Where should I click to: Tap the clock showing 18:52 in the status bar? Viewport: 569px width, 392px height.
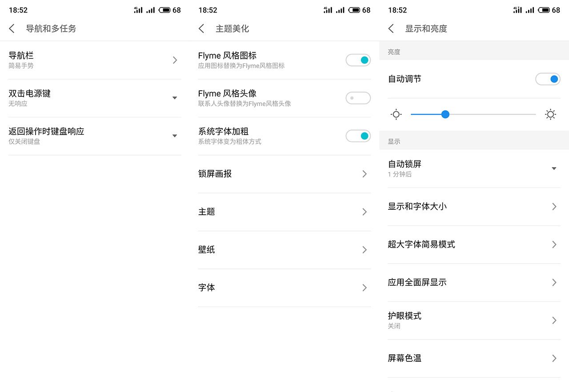18,10
